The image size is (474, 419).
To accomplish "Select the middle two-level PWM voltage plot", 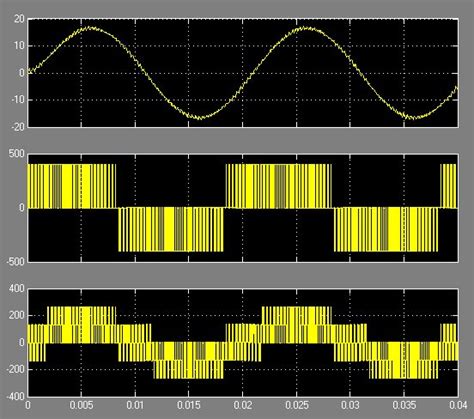I will point(243,208).
